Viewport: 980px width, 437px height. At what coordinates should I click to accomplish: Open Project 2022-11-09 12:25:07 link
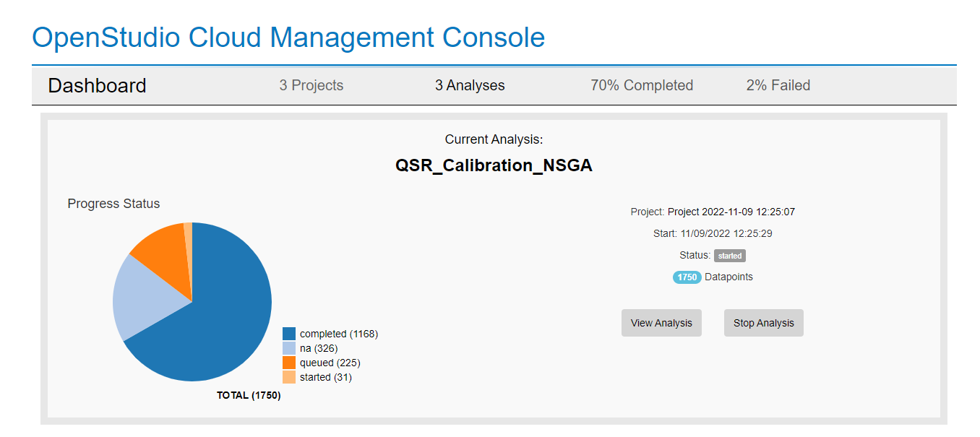click(731, 212)
